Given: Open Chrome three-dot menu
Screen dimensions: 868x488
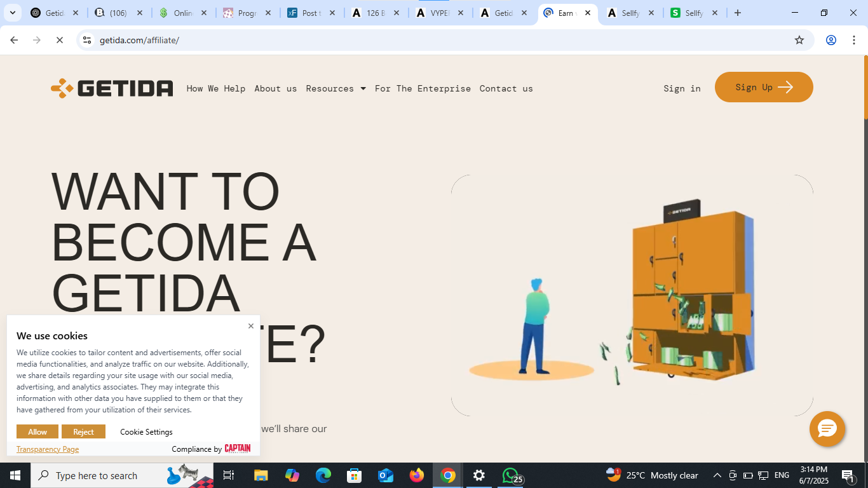Looking at the screenshot, I should 853,40.
